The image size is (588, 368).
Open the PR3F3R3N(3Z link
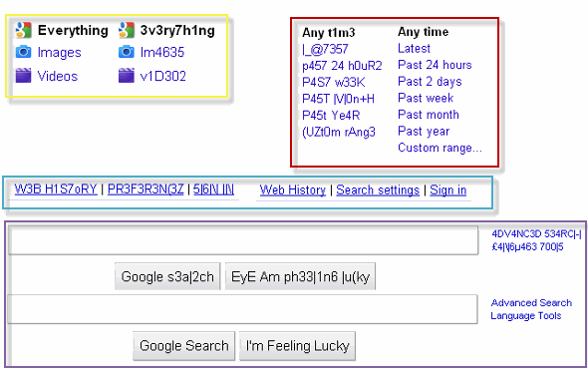(x=146, y=189)
